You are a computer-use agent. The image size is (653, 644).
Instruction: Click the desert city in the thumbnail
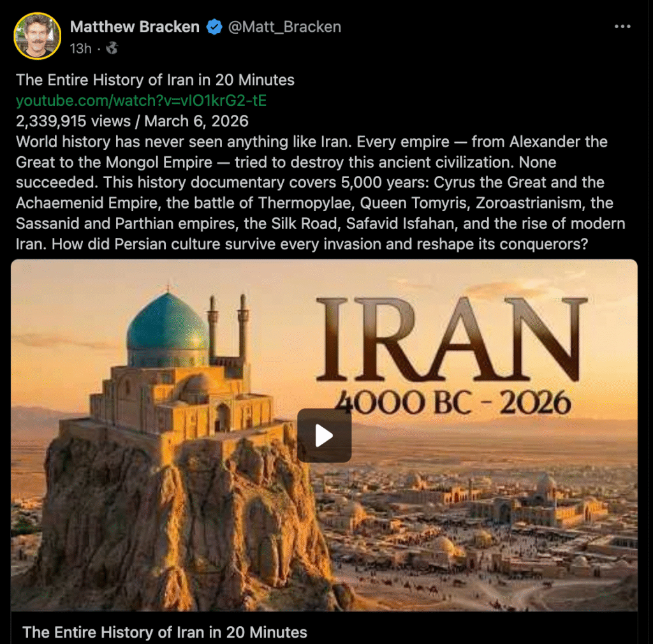click(479, 520)
